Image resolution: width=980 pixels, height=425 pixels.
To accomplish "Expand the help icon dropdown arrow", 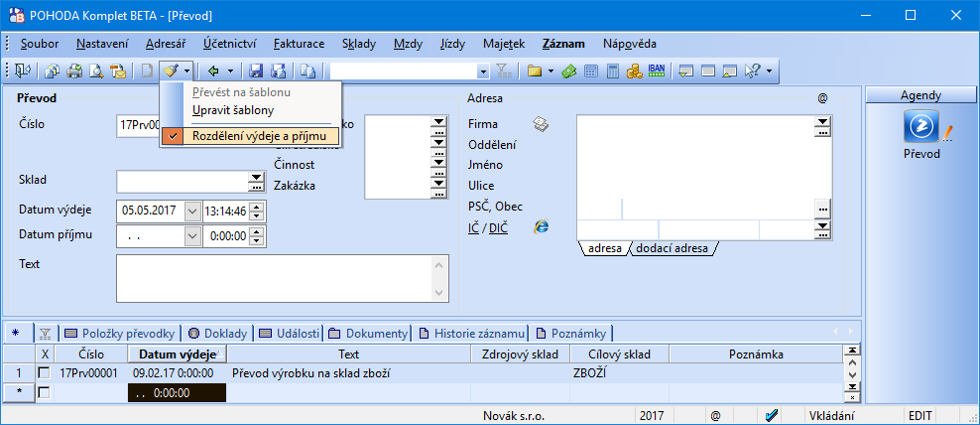I will pos(769,71).
